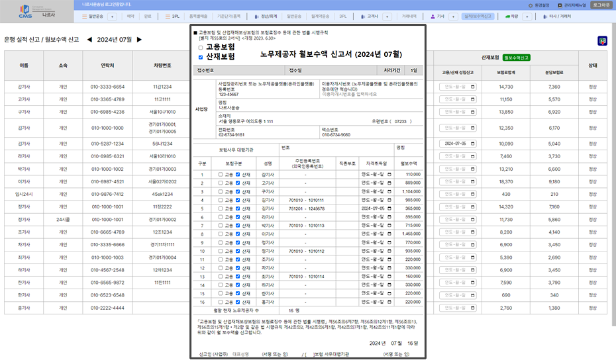Open the 품목별매출 link
Image resolution: width=616 pixels, height=364 pixels.
(199, 17)
